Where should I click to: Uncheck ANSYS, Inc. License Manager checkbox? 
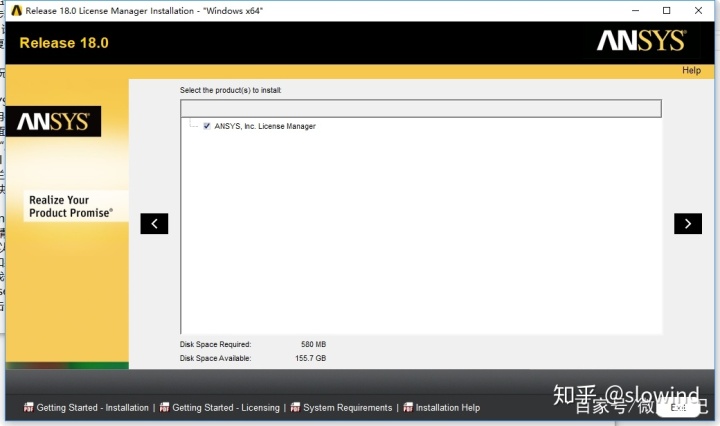pos(207,126)
